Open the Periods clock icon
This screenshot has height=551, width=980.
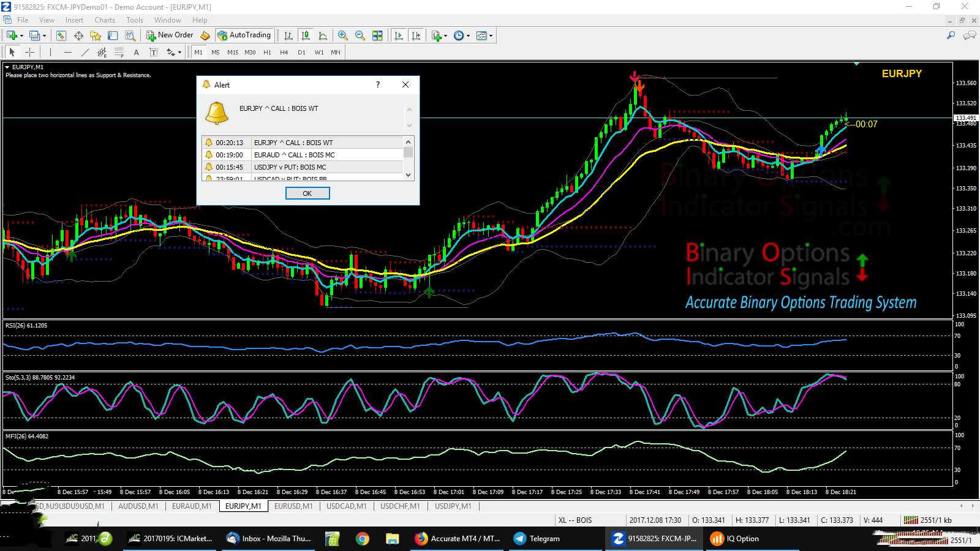459,36
